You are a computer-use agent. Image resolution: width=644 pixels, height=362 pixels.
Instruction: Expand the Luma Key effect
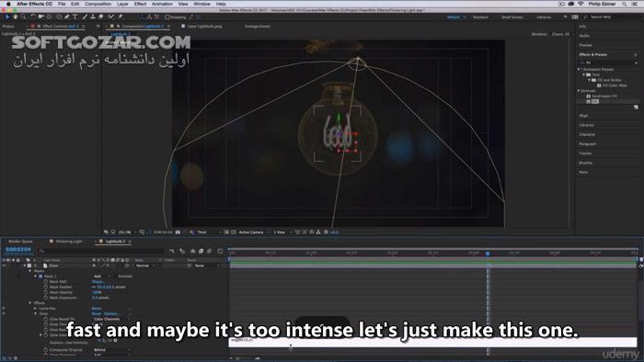click(35, 309)
